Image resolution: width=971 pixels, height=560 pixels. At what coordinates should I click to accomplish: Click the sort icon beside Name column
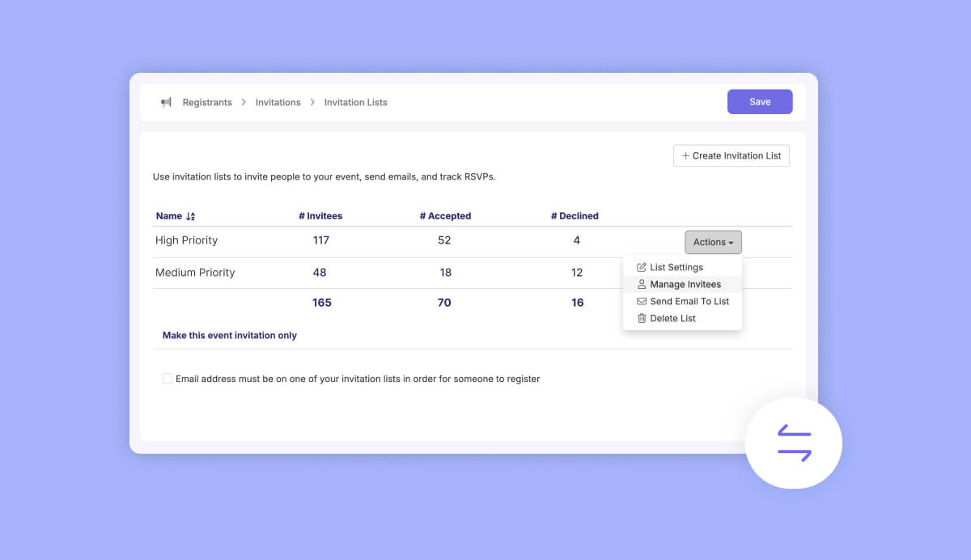[190, 217]
